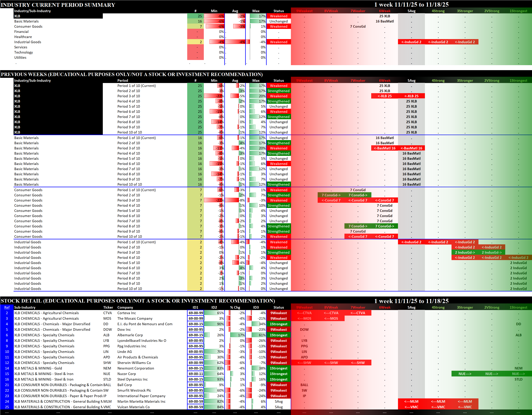Click the % Chg column header

pyautogui.click(x=235, y=307)
